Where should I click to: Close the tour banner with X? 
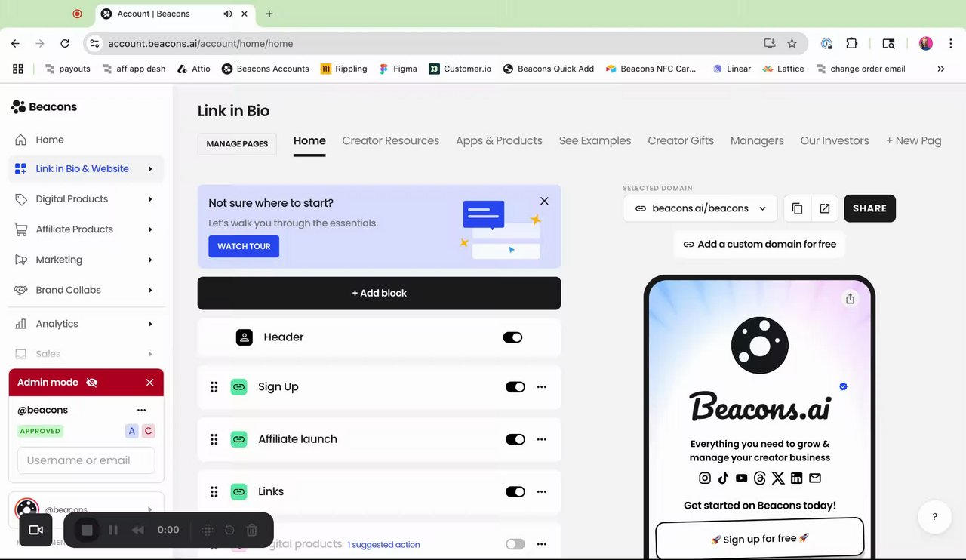544,201
